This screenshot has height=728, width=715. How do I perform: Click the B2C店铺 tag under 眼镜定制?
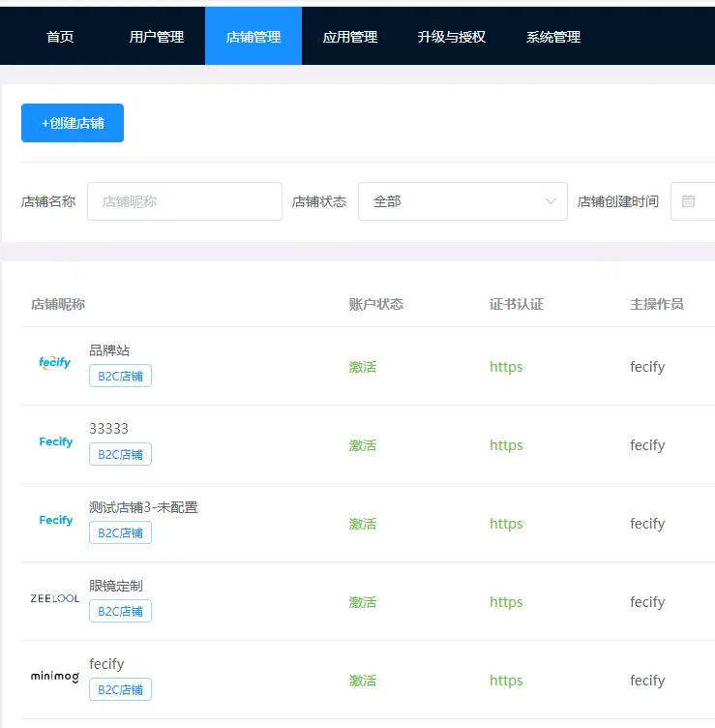(120, 611)
